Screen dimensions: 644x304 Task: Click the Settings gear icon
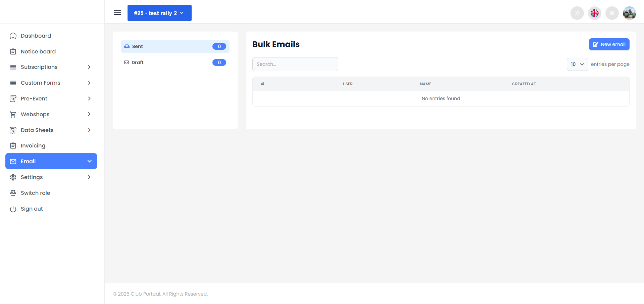pyautogui.click(x=13, y=177)
